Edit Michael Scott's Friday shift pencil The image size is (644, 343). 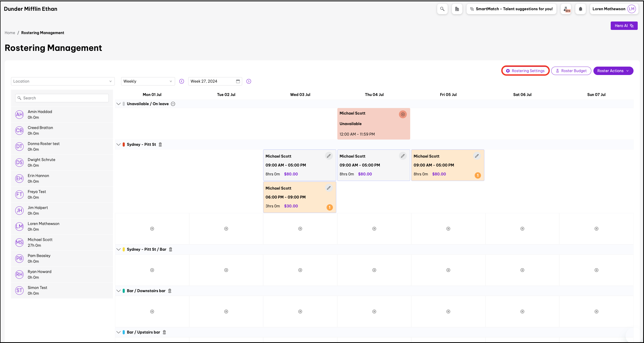coord(477,156)
